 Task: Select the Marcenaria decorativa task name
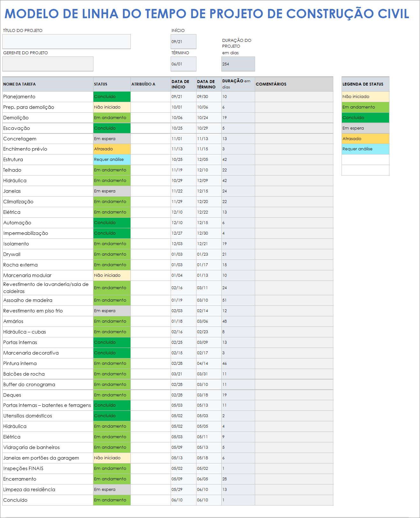(48, 353)
